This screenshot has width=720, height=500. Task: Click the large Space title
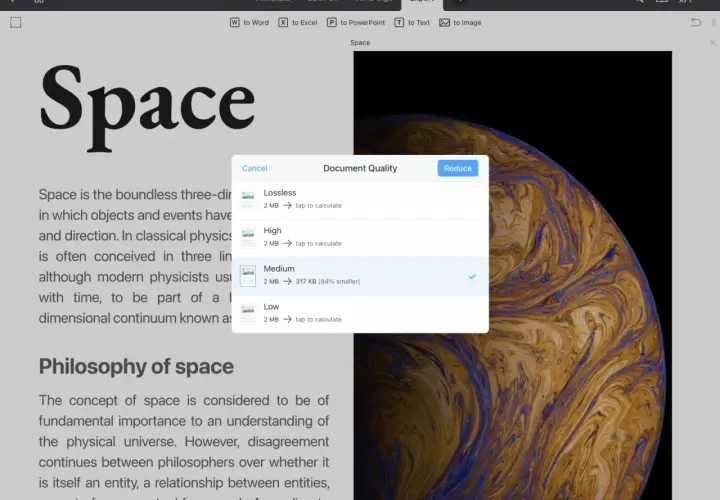click(x=147, y=106)
